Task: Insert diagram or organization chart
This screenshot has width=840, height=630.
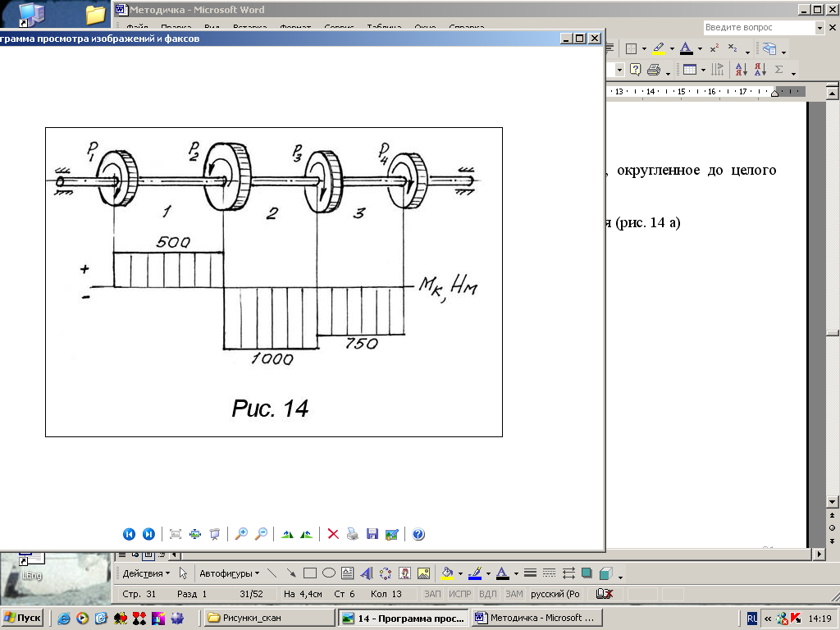Action: point(386,573)
